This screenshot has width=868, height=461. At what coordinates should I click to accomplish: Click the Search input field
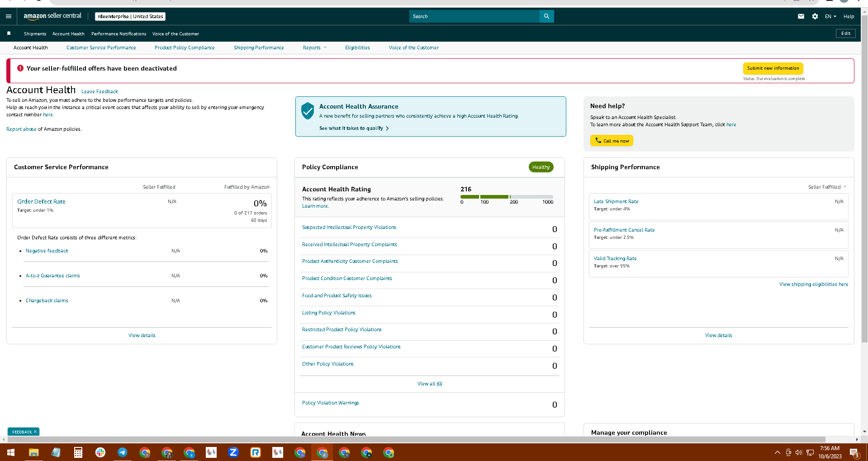474,16
